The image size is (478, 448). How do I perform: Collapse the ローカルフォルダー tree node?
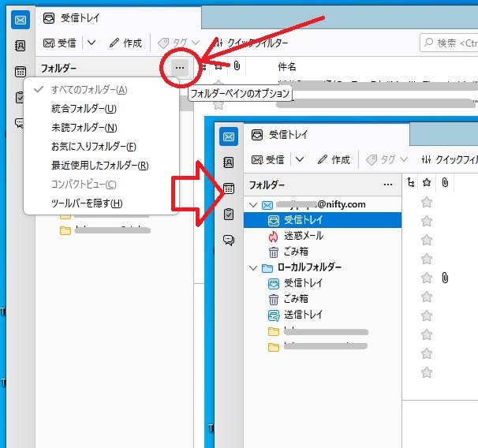point(252,268)
